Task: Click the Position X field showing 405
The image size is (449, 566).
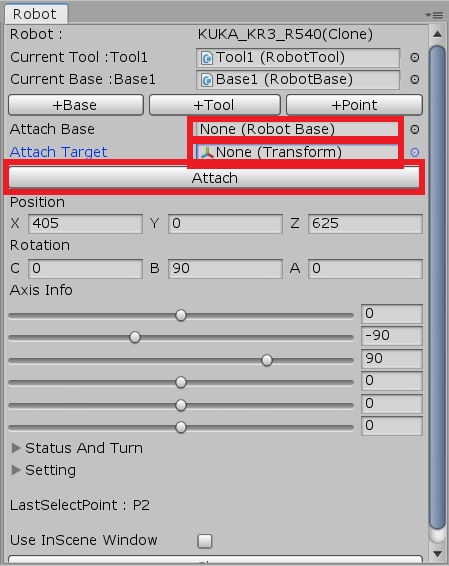Action: pos(86,223)
